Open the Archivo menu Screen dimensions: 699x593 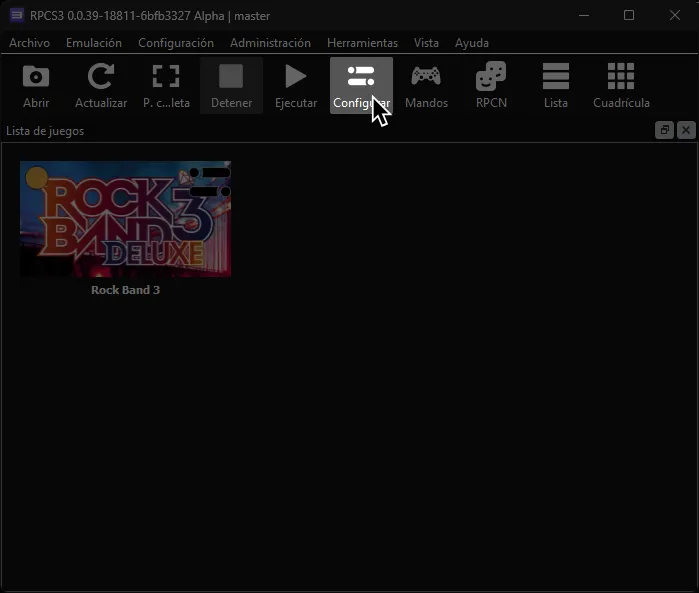pos(29,43)
